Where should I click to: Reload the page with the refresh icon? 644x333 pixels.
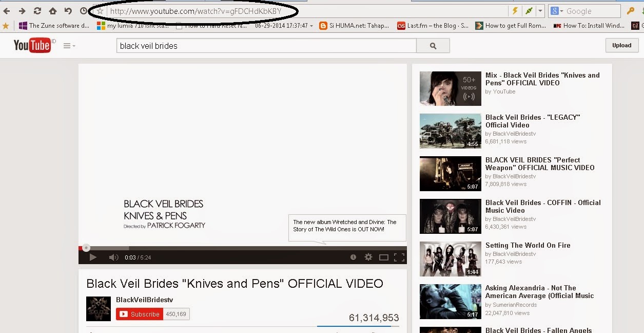pyautogui.click(x=37, y=11)
